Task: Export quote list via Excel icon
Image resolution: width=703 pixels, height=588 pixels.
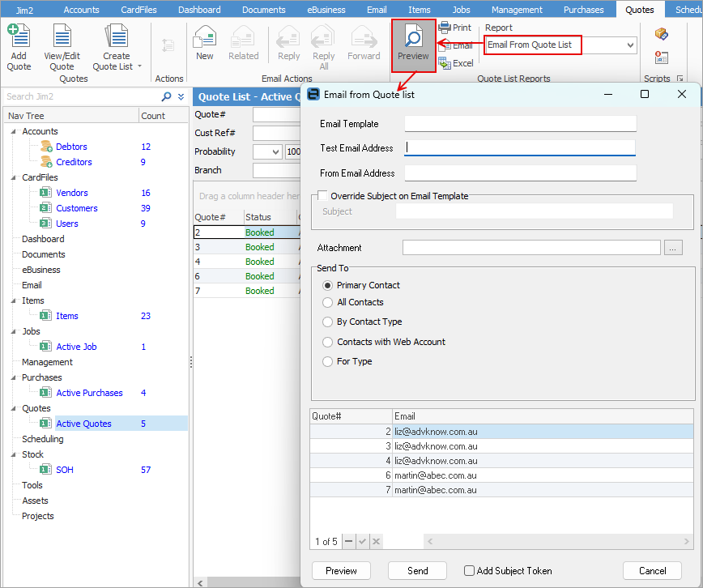Action: 445,63
